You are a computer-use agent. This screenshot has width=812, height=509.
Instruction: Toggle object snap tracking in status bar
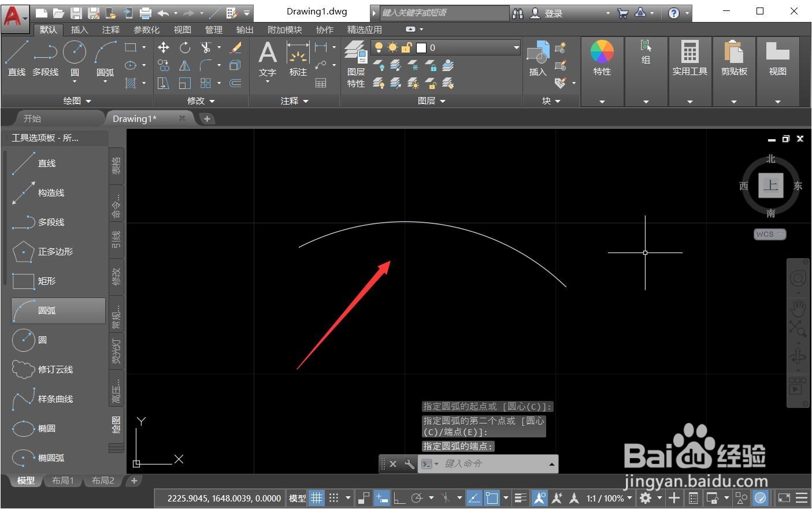(x=474, y=497)
